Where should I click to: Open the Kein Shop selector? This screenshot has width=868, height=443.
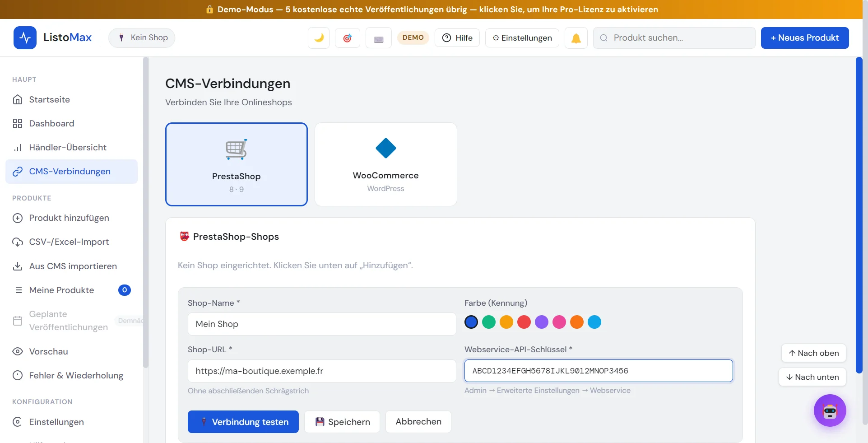[142, 37]
